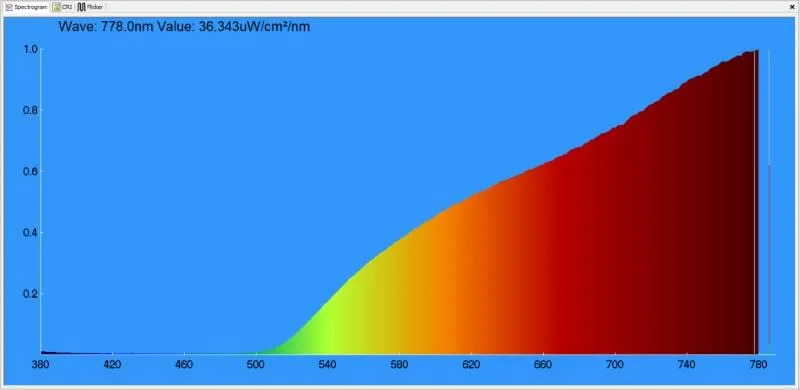This screenshot has width=800, height=390.
Task: Click the 0.6 intensity axis label
Action: [30, 172]
